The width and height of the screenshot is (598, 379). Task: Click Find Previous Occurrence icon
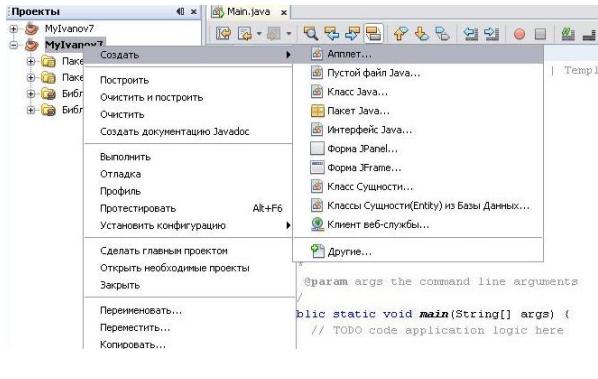coord(331,34)
